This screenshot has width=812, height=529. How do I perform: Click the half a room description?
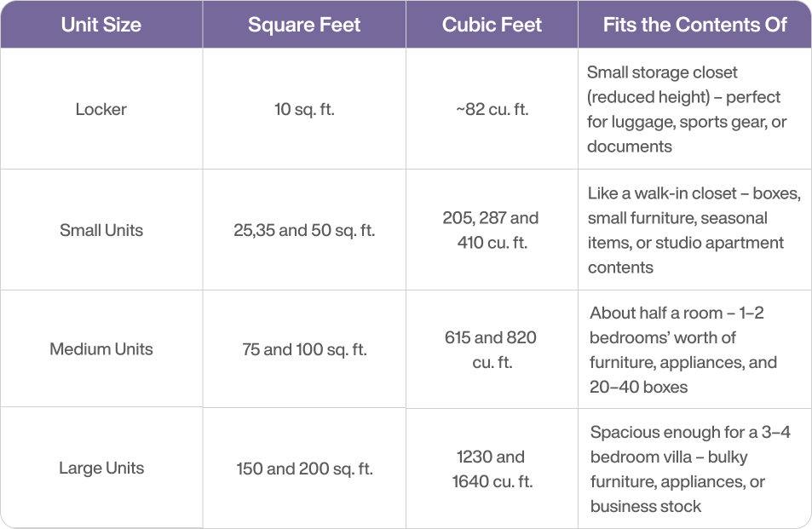[x=682, y=349]
